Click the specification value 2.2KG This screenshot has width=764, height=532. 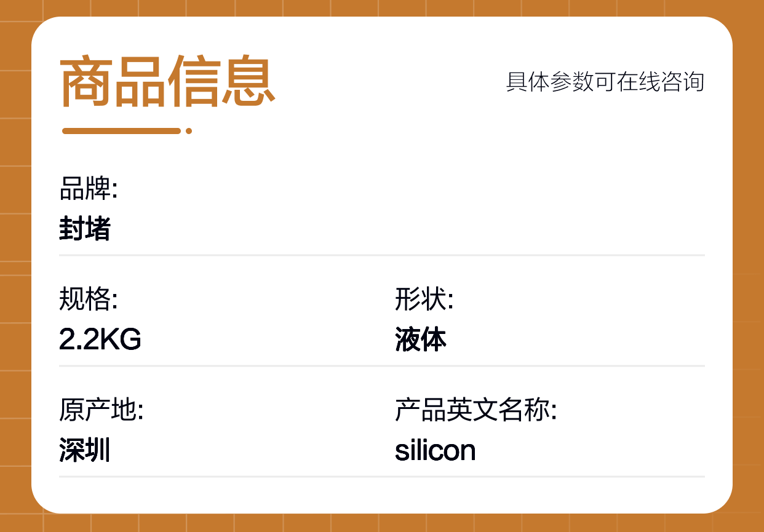(100, 339)
